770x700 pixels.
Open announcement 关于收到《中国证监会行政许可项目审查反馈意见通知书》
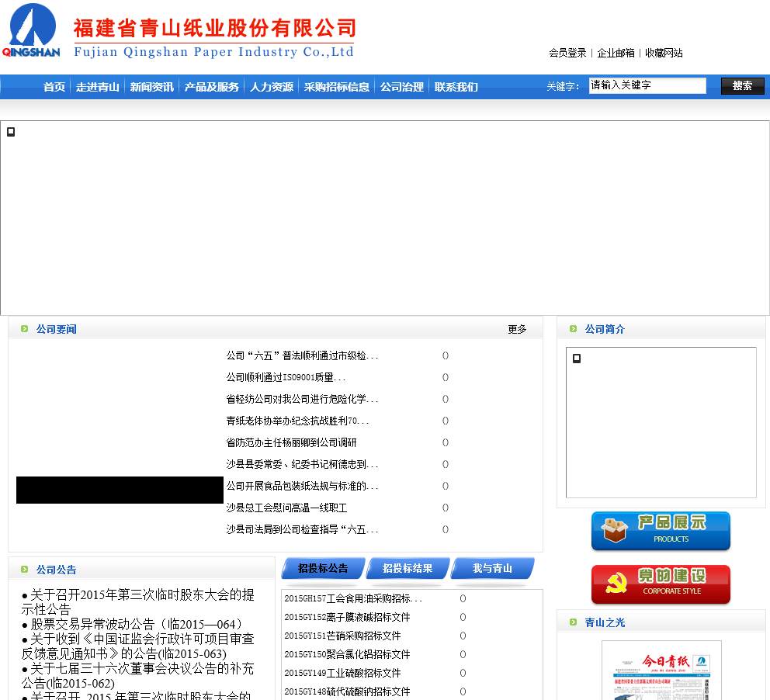click(137, 646)
